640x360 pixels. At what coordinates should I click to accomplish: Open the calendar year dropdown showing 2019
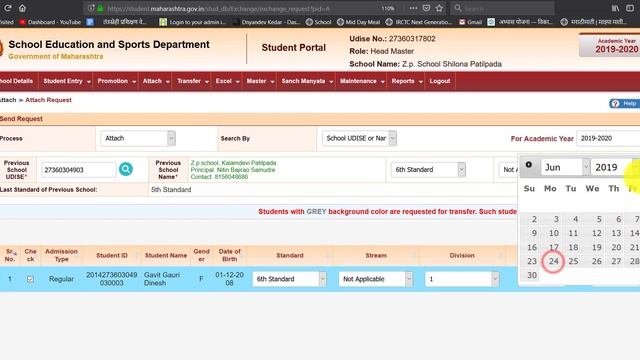point(615,167)
